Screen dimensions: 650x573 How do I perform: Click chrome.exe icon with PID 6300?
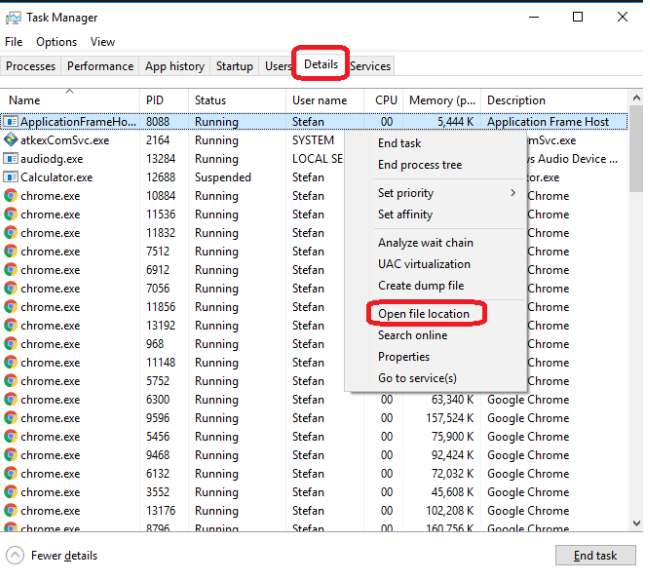point(11,400)
